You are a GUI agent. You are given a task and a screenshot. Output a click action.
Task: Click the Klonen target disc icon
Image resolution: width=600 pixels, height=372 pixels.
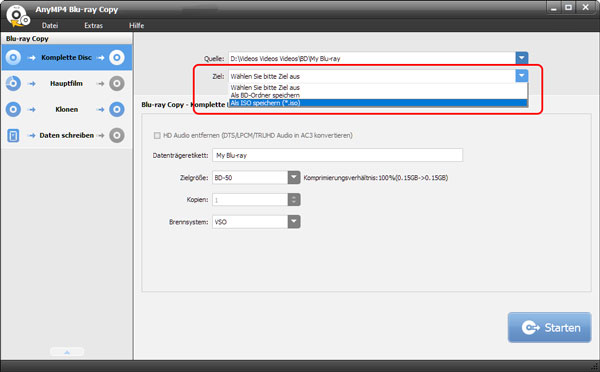pos(117,109)
